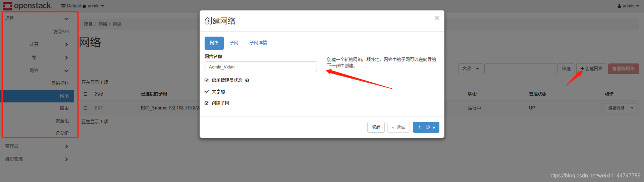644x182 pixels.
Task: Open the EXT network link
Action: pos(99,108)
